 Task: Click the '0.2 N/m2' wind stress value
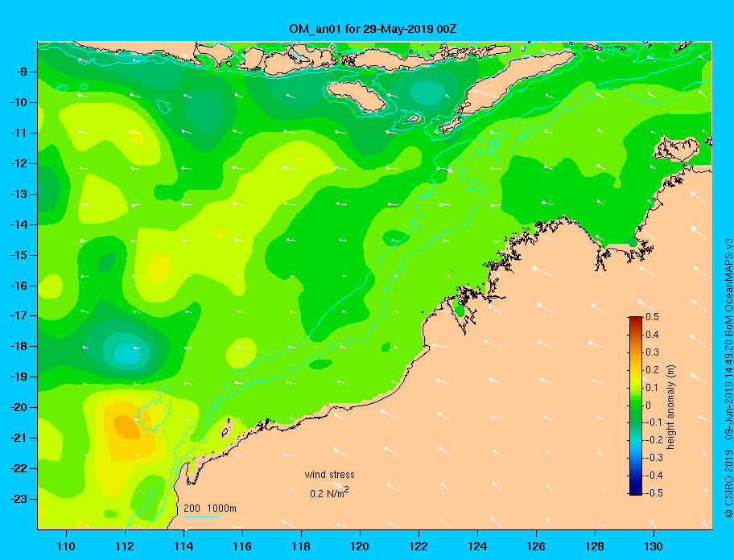point(329,493)
